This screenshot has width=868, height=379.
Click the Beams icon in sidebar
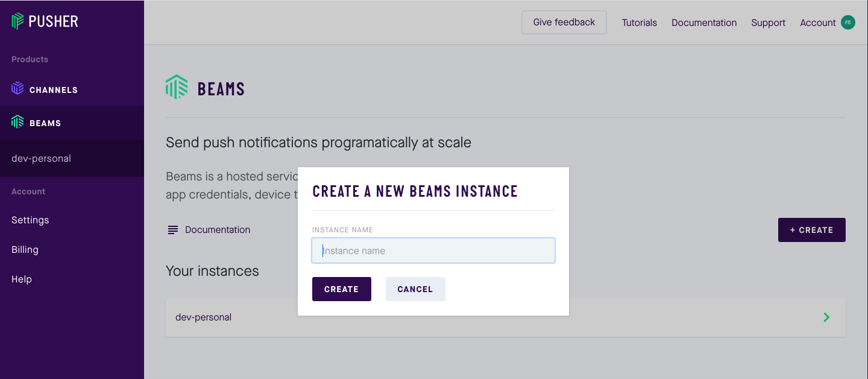17,122
